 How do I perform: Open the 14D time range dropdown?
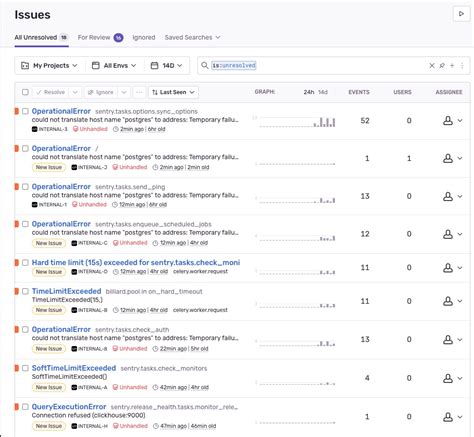point(166,66)
